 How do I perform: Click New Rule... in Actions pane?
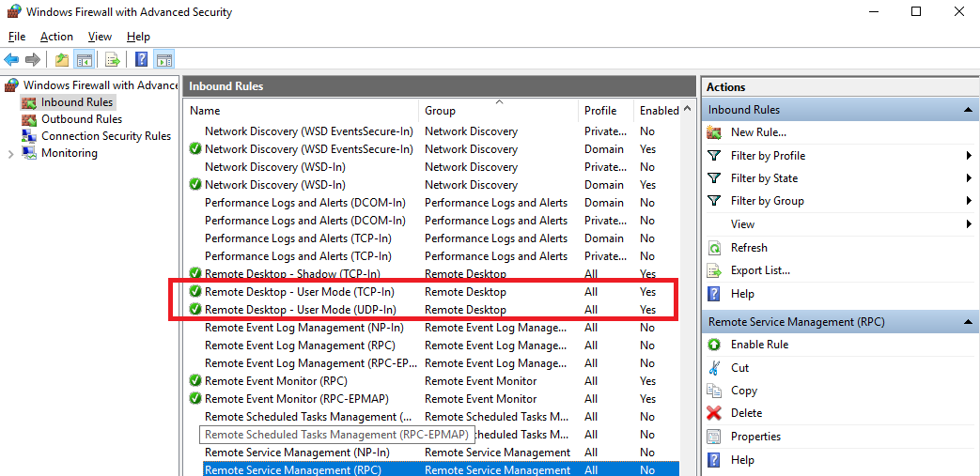click(x=758, y=132)
